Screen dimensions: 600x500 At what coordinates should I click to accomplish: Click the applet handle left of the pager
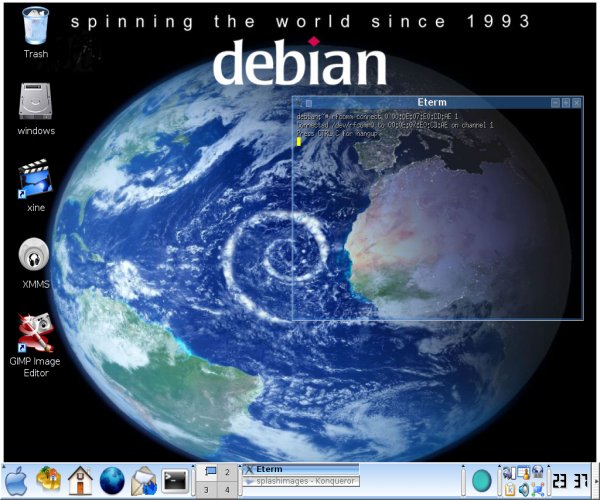click(x=194, y=481)
